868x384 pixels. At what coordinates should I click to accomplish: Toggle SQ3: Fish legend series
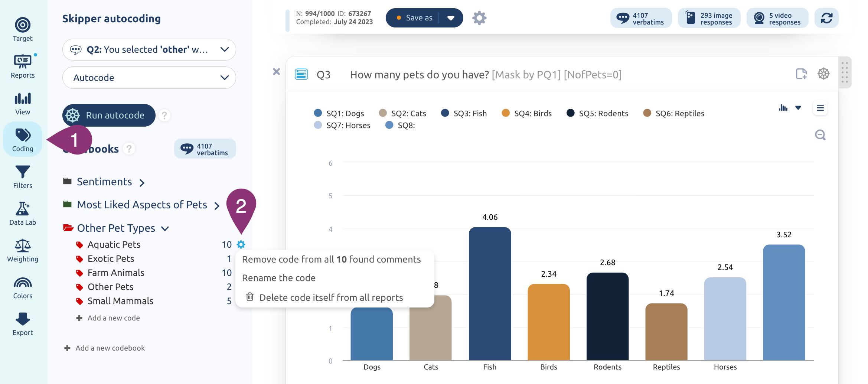pos(464,113)
